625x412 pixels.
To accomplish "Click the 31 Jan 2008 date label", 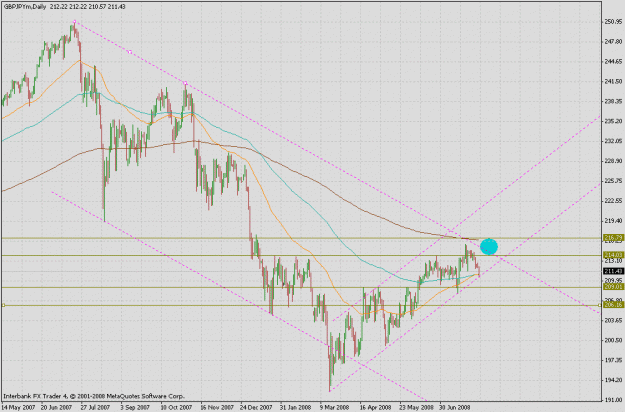I will coord(295,408).
